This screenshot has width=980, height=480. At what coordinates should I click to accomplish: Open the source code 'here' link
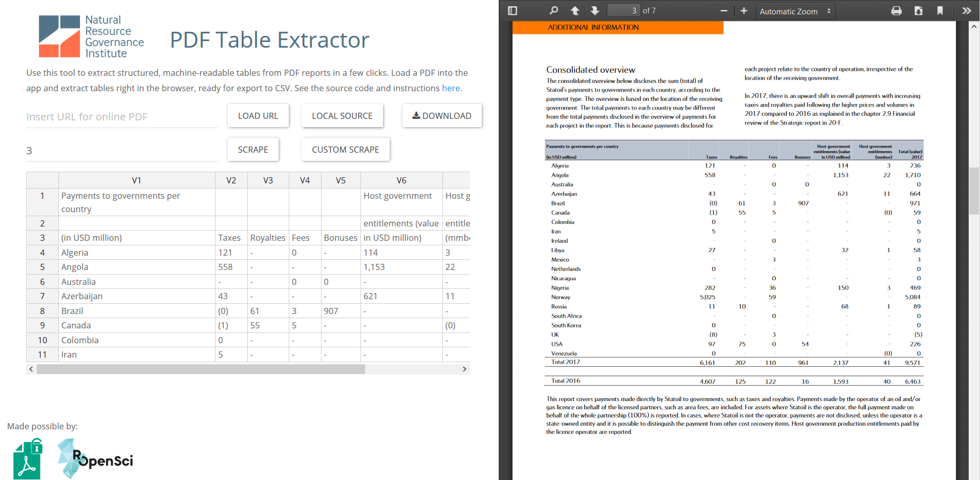451,88
